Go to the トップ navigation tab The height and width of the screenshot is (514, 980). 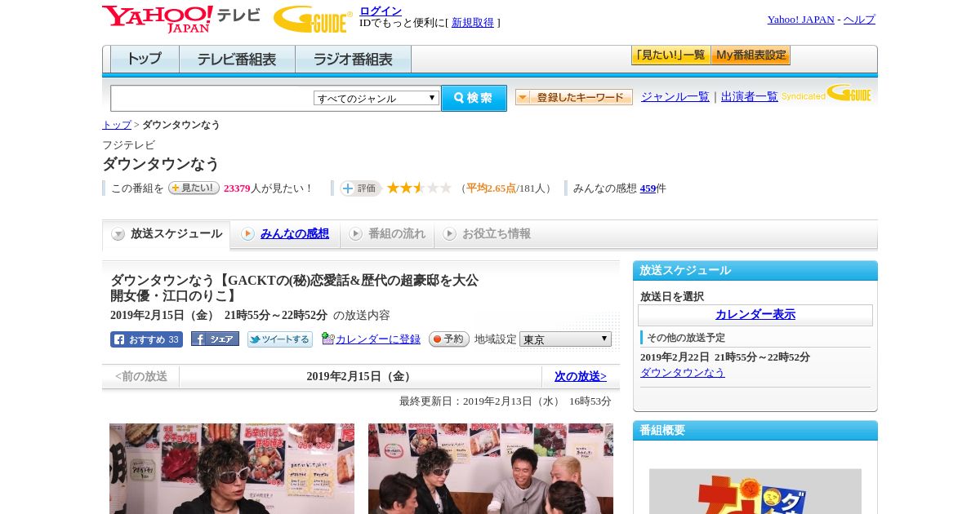(x=145, y=60)
